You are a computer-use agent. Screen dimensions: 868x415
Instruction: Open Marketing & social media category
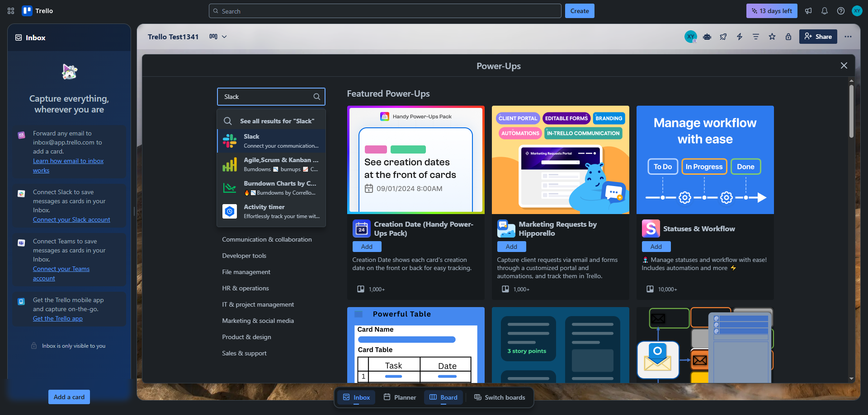pyautogui.click(x=258, y=321)
